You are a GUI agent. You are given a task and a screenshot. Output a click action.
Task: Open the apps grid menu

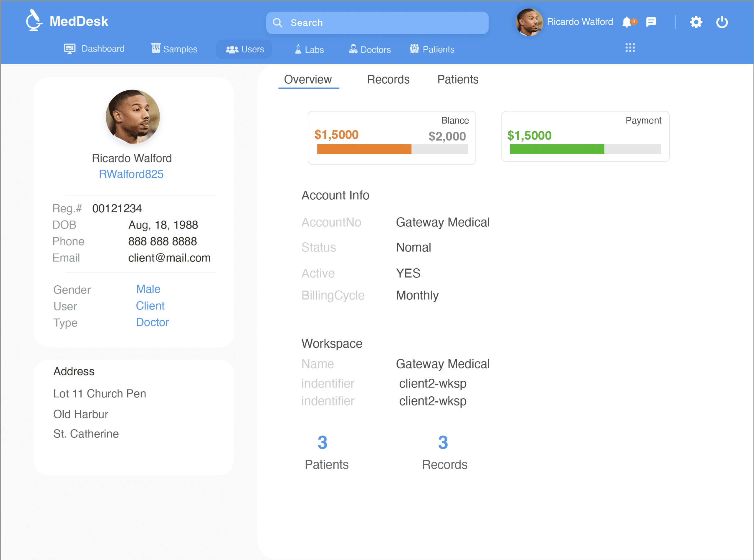click(630, 48)
